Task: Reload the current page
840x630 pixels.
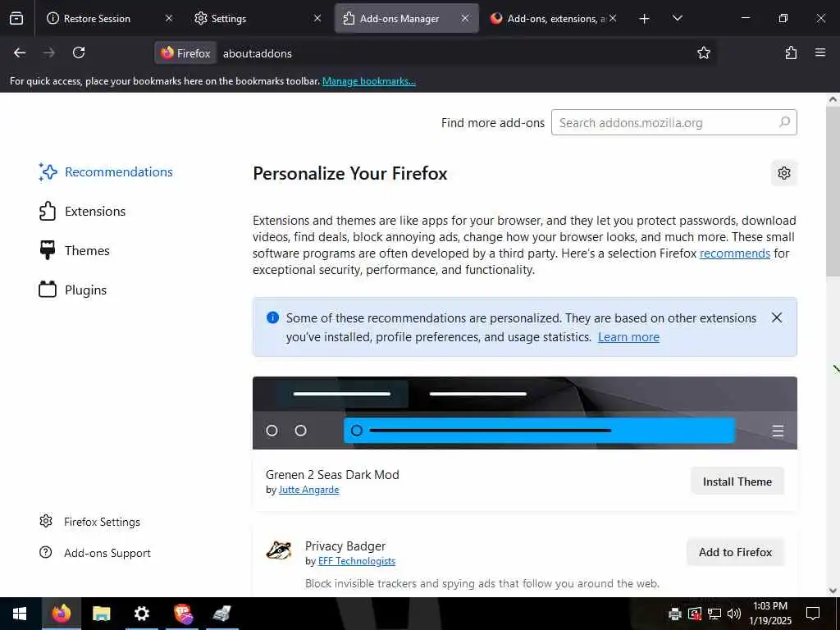Action: coord(79,52)
